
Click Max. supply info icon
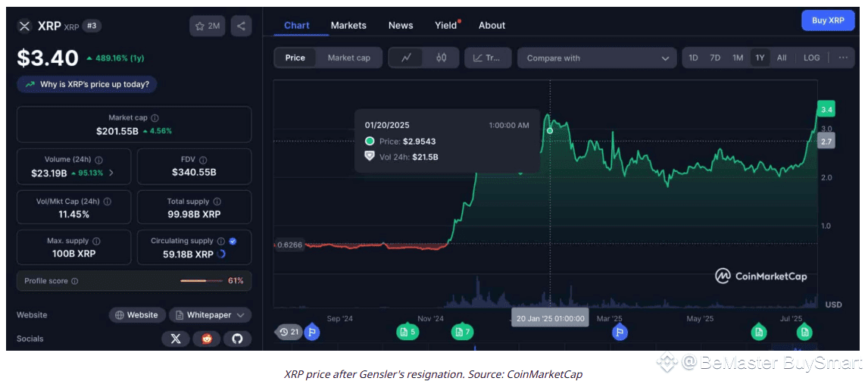[96, 242]
